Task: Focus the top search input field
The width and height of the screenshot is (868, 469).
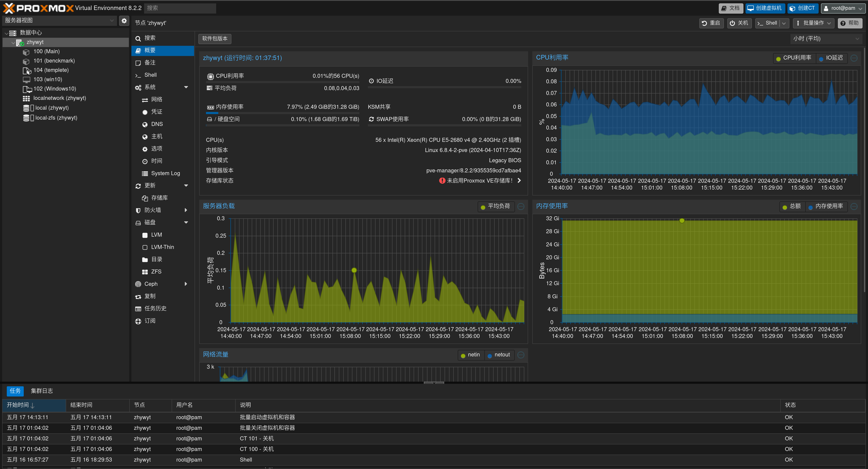Action: pyautogui.click(x=180, y=8)
